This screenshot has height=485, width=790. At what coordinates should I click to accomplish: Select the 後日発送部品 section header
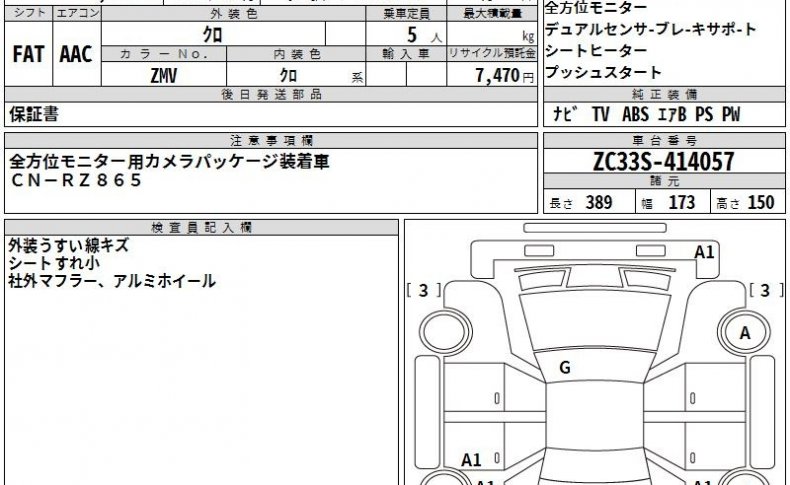point(272,94)
